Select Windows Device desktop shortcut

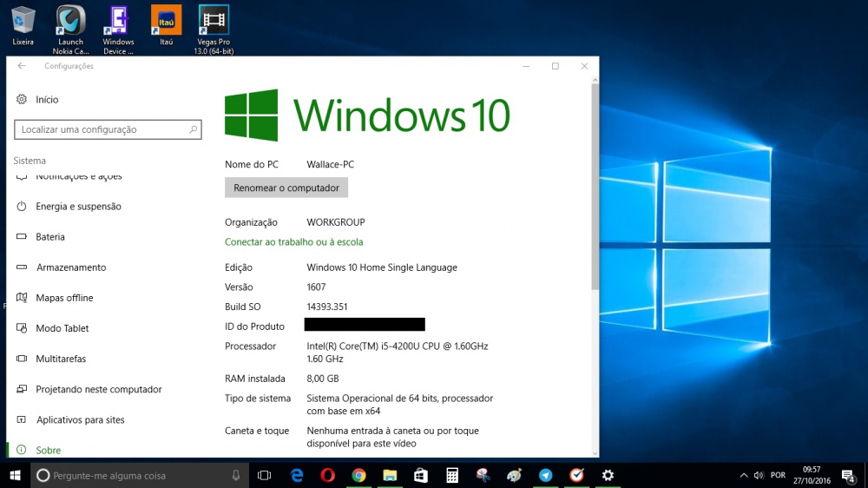point(118,30)
